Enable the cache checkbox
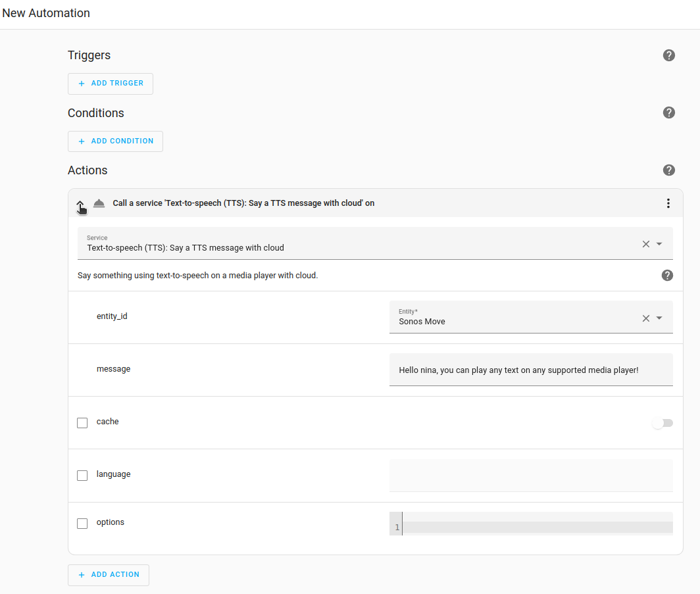 [x=82, y=422]
